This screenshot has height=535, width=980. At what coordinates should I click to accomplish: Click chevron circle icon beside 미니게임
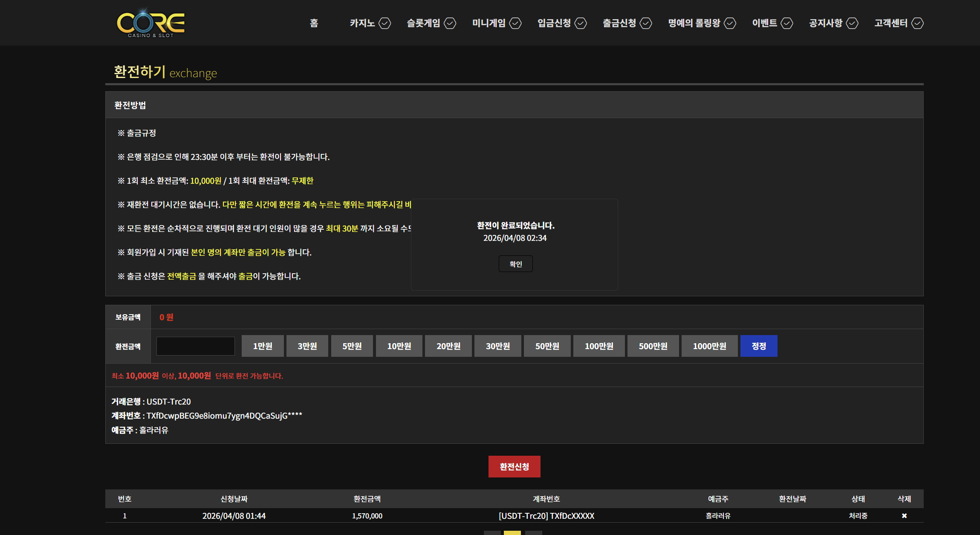tap(515, 23)
